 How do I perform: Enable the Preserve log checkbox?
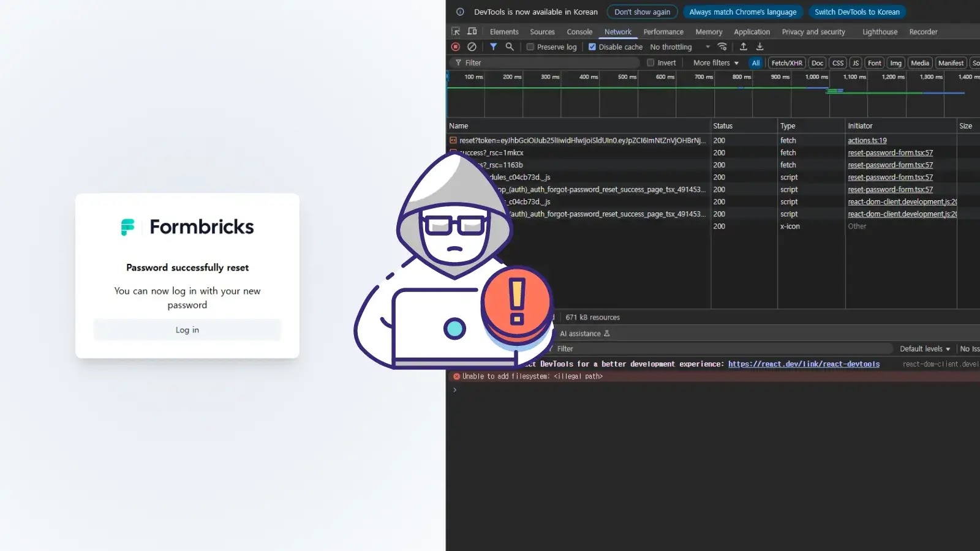click(530, 47)
